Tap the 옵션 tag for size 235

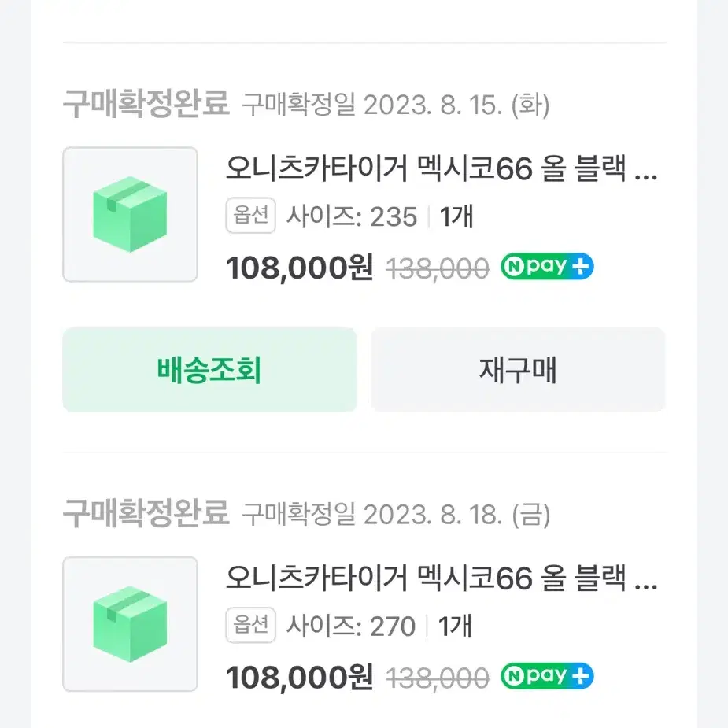pyautogui.click(x=251, y=216)
